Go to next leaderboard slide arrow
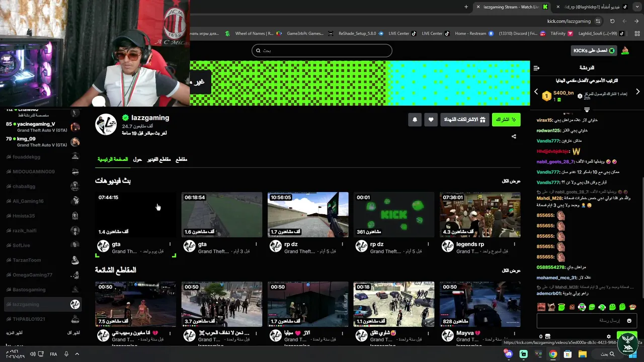Screen dimensions: 644x362 pos(637,92)
